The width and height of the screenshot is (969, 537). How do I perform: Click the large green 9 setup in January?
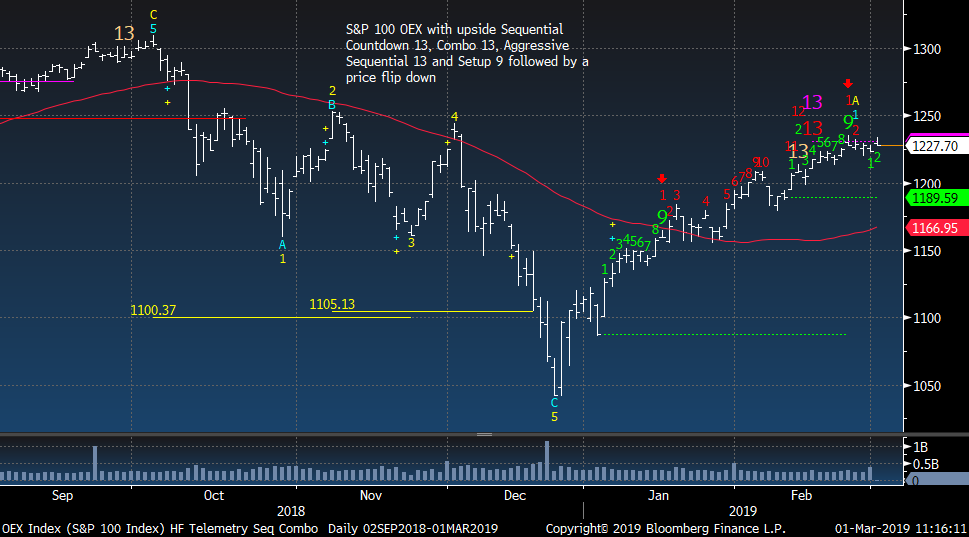(x=662, y=217)
